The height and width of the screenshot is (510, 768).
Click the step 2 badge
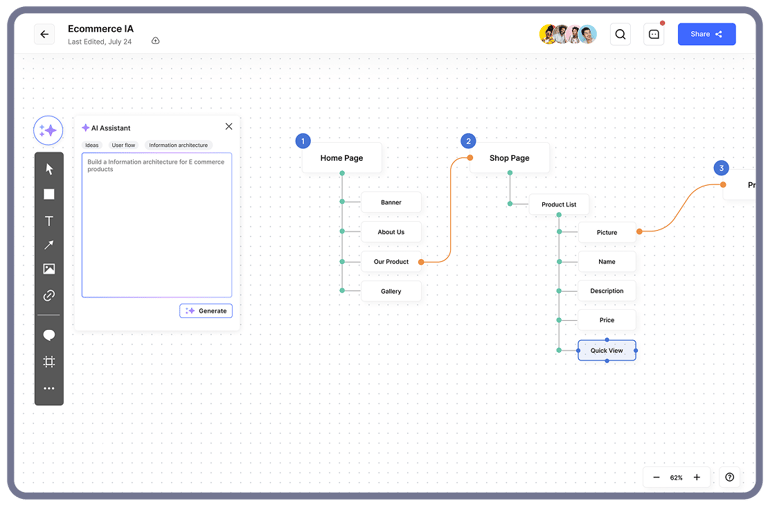tap(468, 141)
